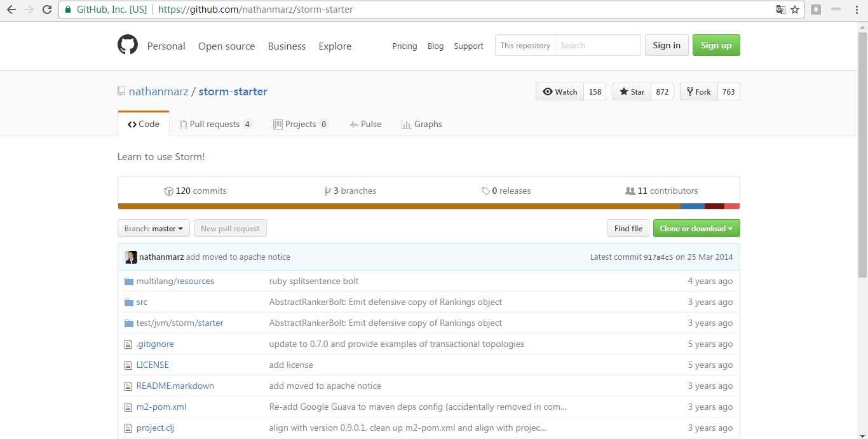Click 'This repository' search scope selector
Image resolution: width=868 pixels, height=439 pixels.
pyautogui.click(x=525, y=45)
